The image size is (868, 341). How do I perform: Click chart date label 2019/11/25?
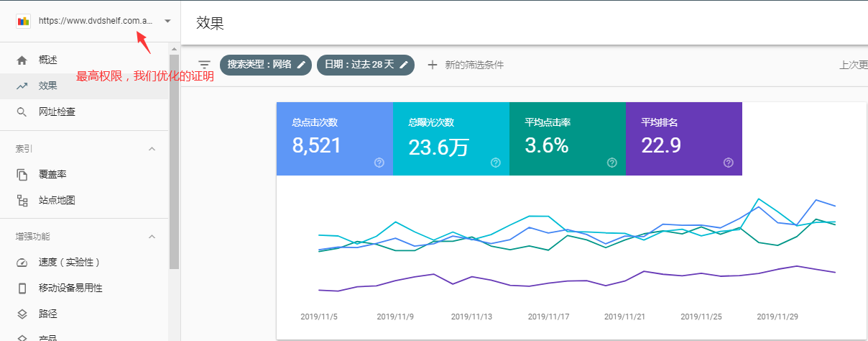click(701, 316)
